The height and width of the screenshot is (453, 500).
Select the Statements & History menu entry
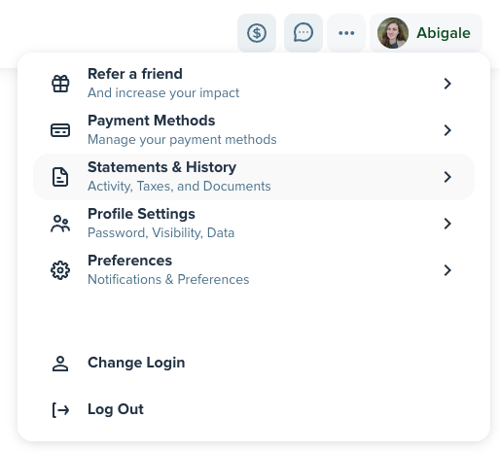tap(254, 177)
